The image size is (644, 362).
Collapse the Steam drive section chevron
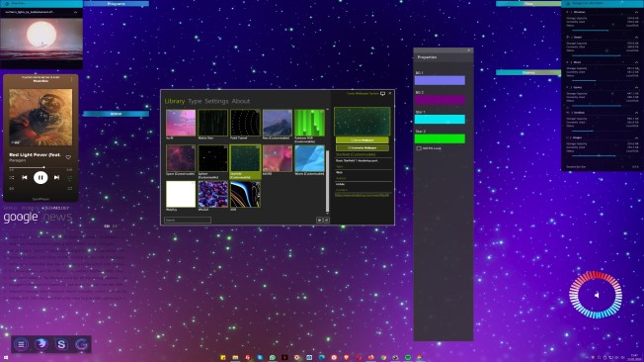[636, 38]
